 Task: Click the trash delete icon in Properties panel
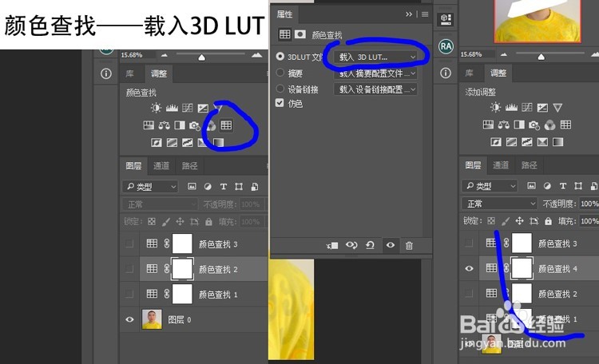[x=409, y=246]
